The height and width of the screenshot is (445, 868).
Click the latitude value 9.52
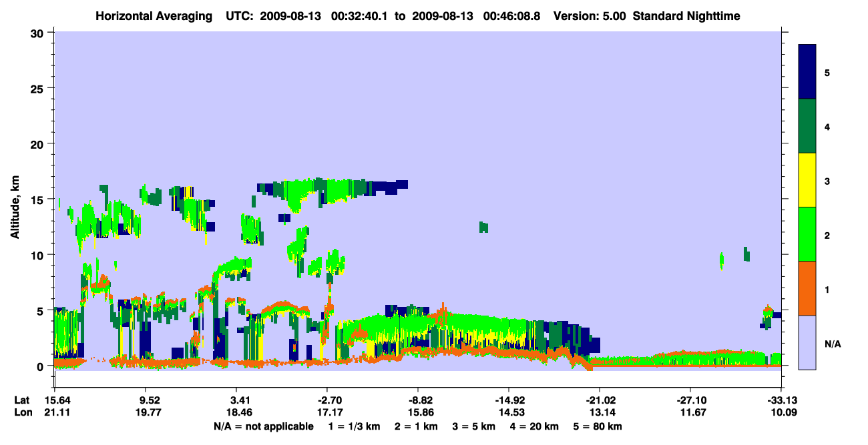click(x=146, y=400)
